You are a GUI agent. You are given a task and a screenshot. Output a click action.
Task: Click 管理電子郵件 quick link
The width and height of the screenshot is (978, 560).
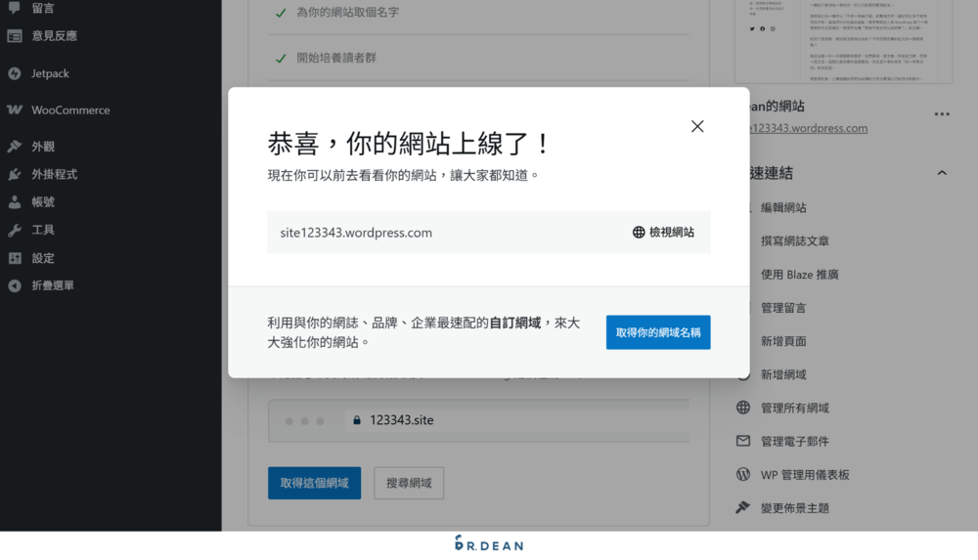[794, 442]
